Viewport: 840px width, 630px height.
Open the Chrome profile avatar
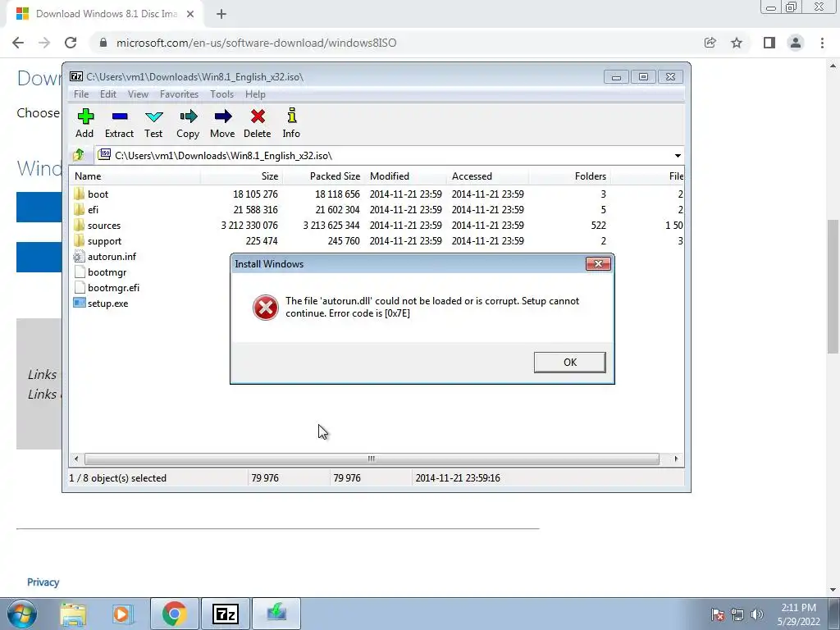click(796, 43)
